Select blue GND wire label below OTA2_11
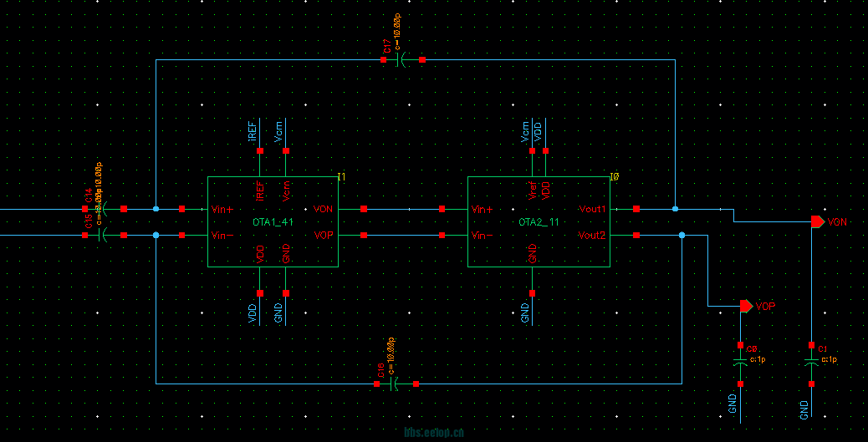Viewport: 868px width, 442px height. pos(525,313)
